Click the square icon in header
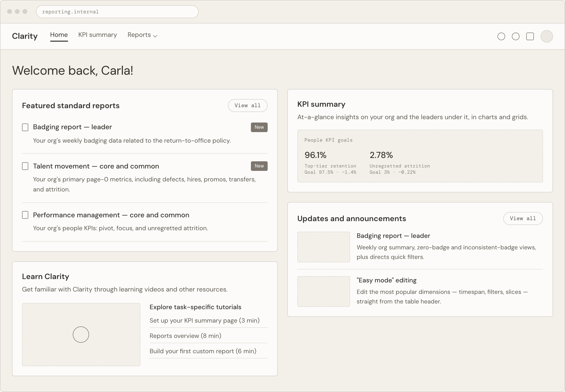The width and height of the screenshot is (565, 392). [530, 36]
